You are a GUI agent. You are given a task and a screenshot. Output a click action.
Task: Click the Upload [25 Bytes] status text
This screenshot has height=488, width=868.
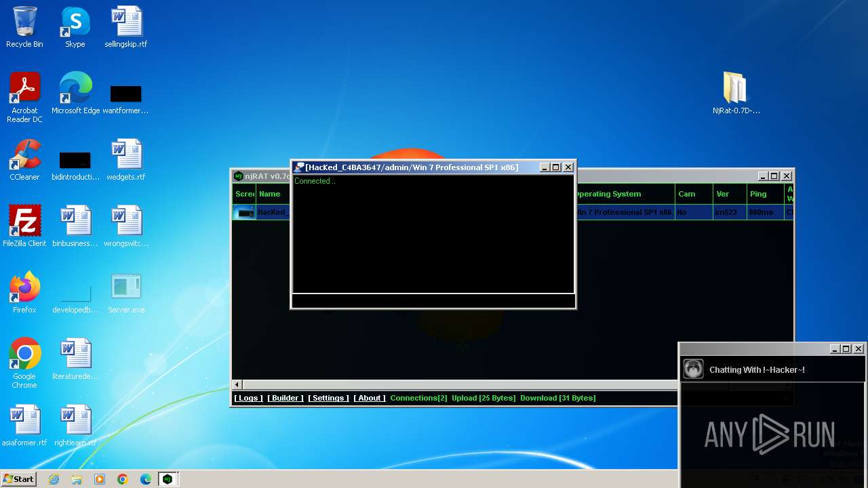(x=484, y=398)
